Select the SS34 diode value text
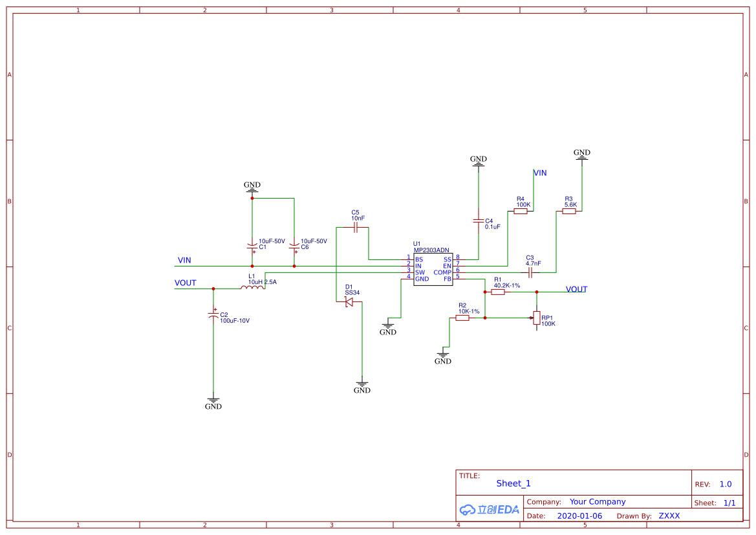Image resolution: width=756 pixels, height=535 pixels. tap(352, 292)
